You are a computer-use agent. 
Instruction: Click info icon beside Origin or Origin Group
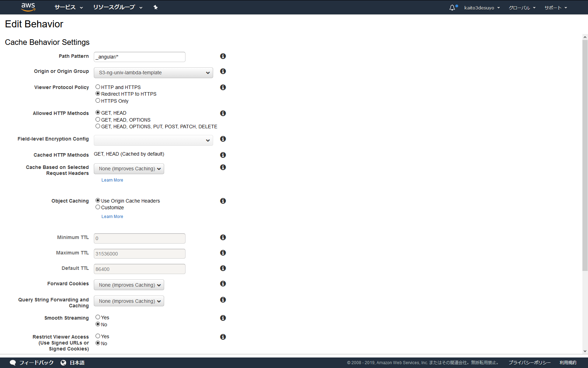(x=223, y=71)
